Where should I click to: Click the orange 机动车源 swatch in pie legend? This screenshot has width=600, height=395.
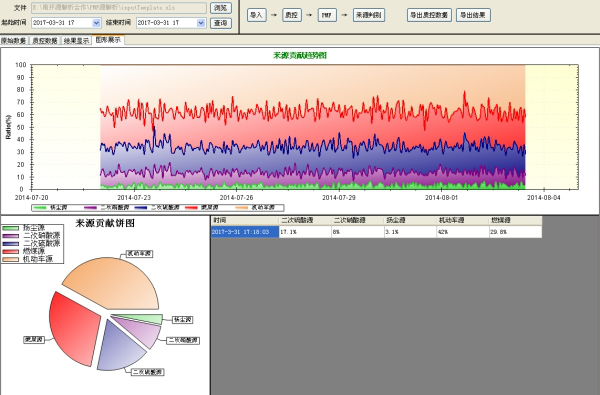[x=11, y=259]
